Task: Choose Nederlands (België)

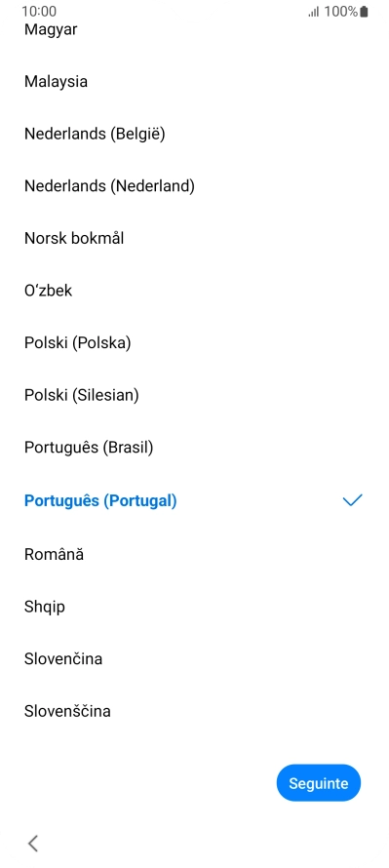Action: click(194, 134)
